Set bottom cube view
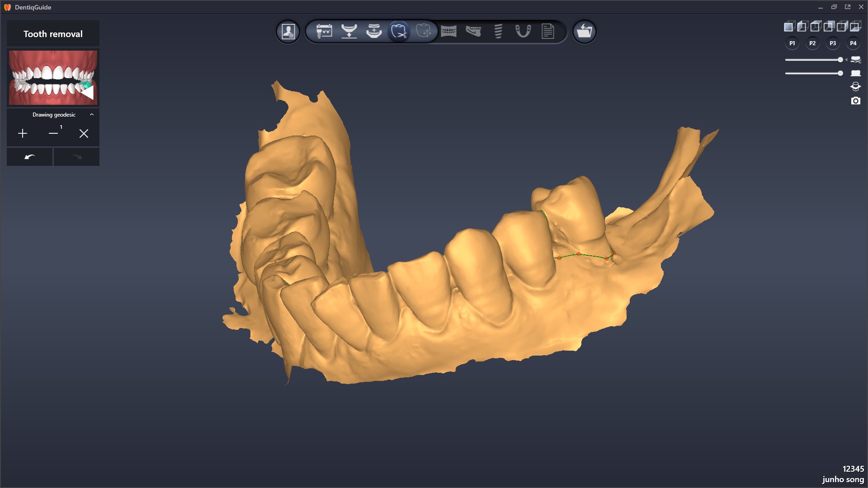The height and width of the screenshot is (488, 868). [x=855, y=26]
